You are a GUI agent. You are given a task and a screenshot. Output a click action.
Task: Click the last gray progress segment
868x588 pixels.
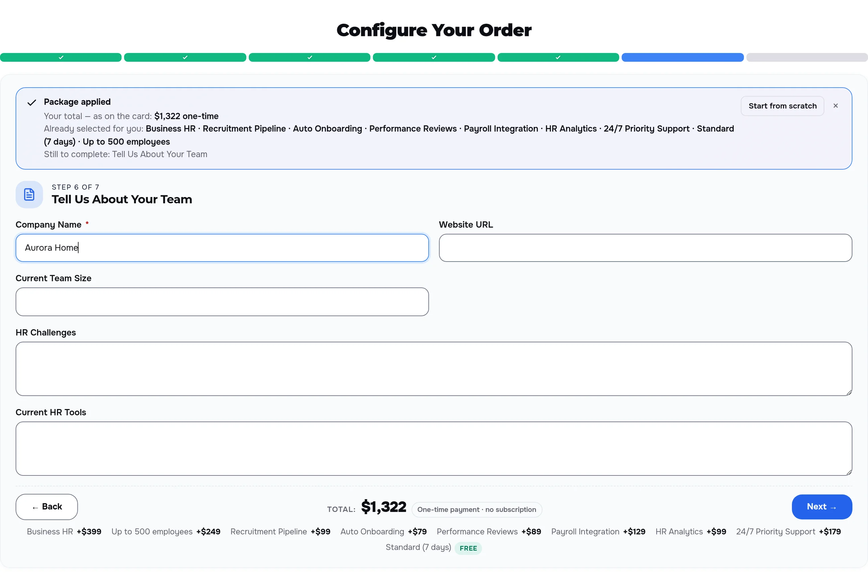click(807, 57)
